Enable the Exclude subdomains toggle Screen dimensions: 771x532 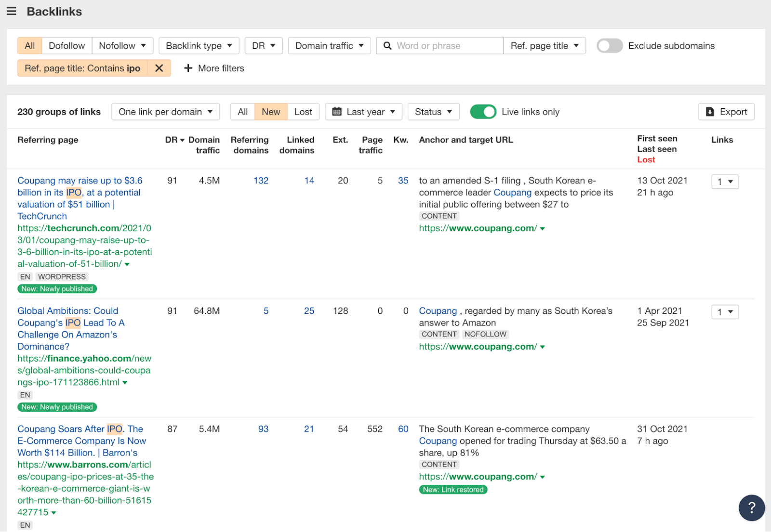pos(609,45)
